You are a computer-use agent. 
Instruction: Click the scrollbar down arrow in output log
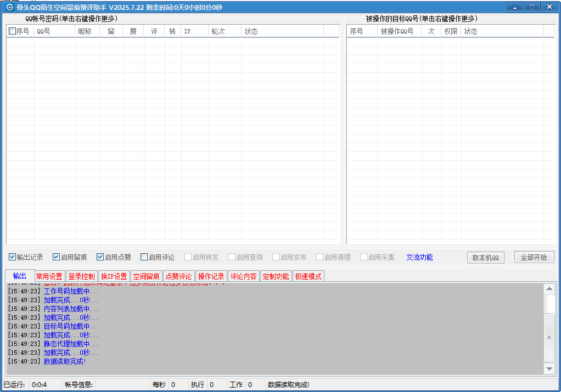tap(549, 369)
